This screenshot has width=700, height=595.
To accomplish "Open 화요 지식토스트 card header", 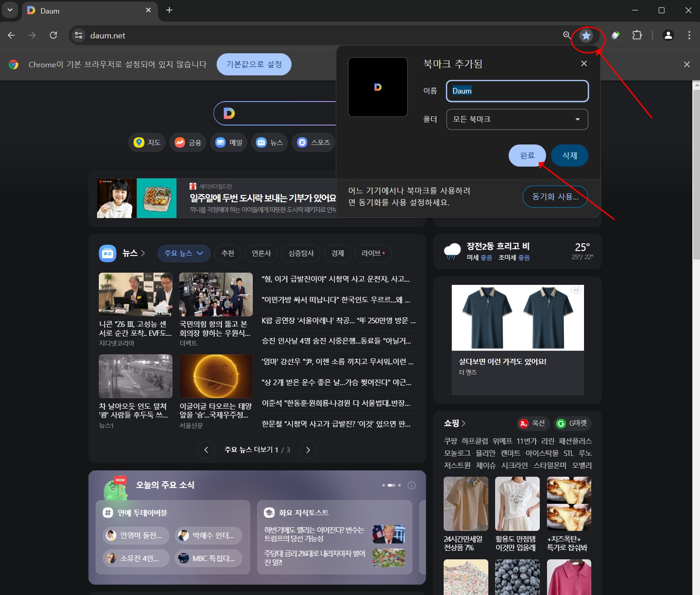I will (x=297, y=513).
